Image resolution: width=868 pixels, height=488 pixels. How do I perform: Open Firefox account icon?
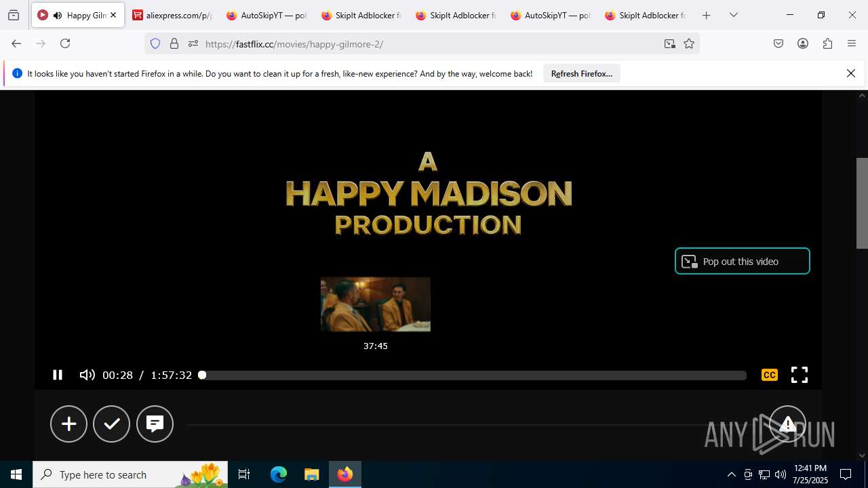803,43
